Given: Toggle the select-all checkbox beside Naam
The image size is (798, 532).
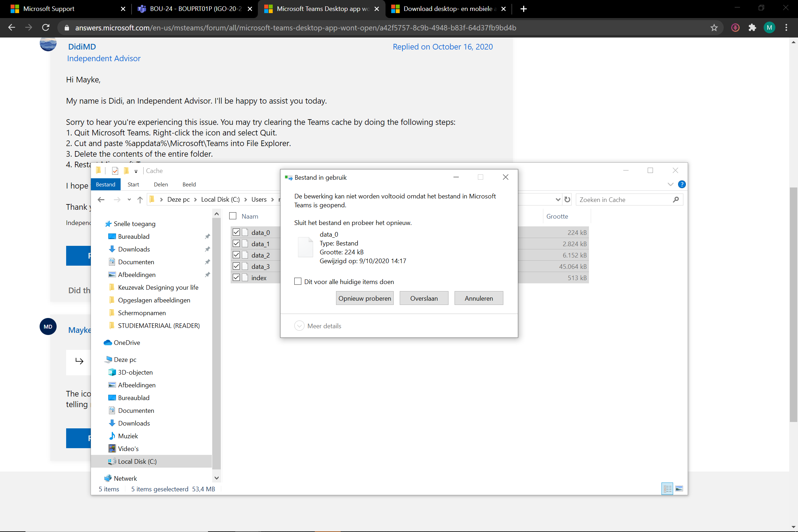Looking at the screenshot, I should pos(233,216).
